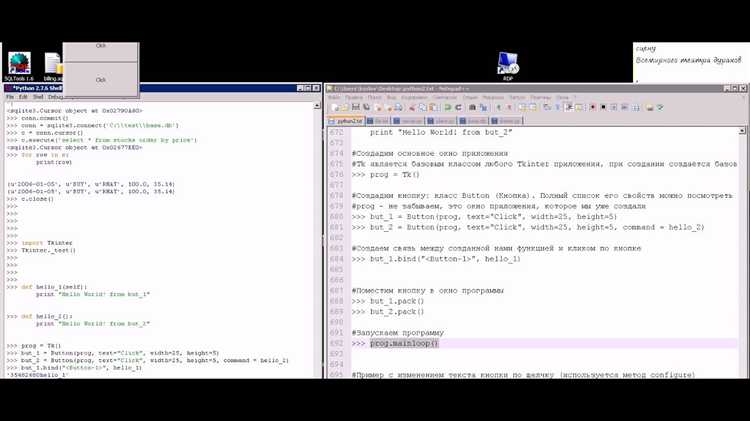
Task: Click line 692 prog.mainloop() in the editor
Action: click(x=404, y=343)
